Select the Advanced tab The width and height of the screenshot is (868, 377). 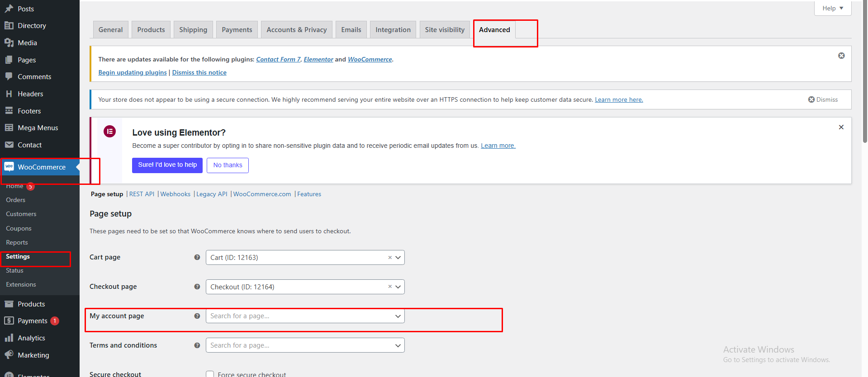(494, 30)
